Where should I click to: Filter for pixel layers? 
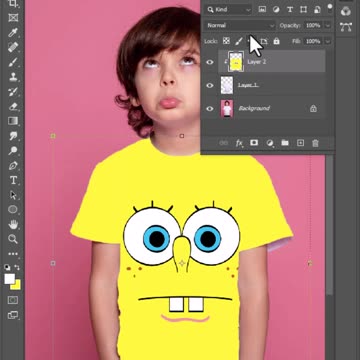263,10
